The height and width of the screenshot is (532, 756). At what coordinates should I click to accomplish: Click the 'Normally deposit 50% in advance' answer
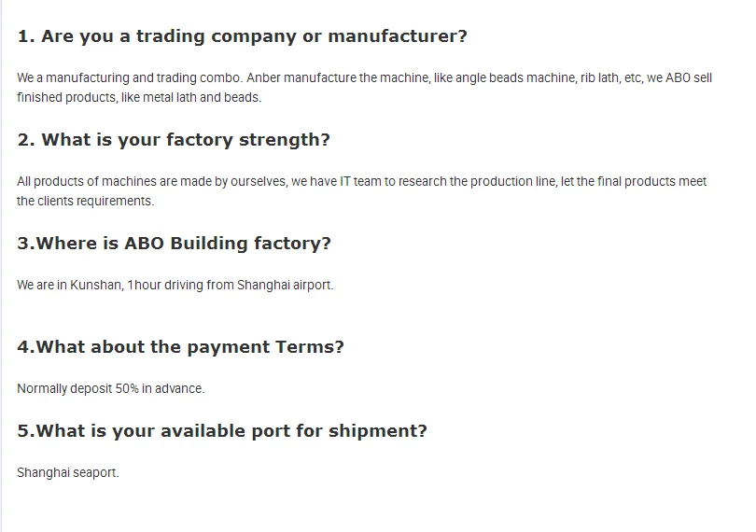110,388
